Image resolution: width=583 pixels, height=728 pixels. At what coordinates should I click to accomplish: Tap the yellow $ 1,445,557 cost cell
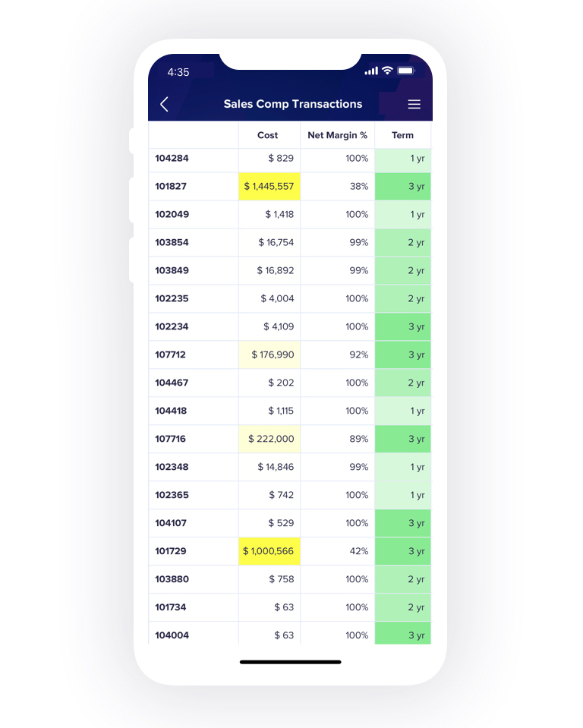click(269, 187)
